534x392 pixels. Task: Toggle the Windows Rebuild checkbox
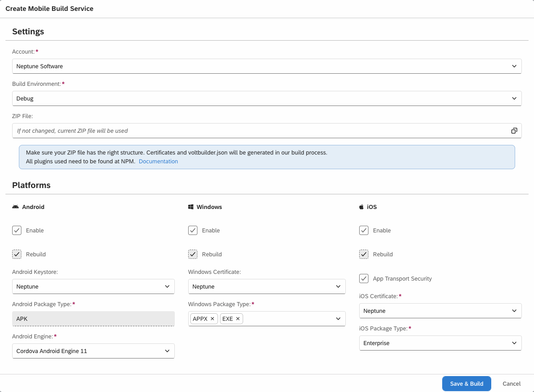tap(193, 254)
